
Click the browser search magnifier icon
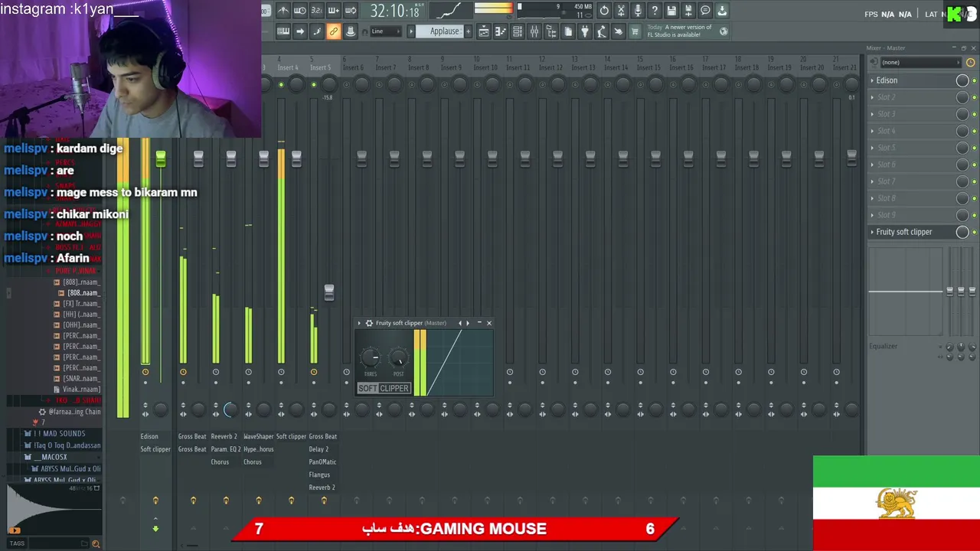tap(96, 543)
